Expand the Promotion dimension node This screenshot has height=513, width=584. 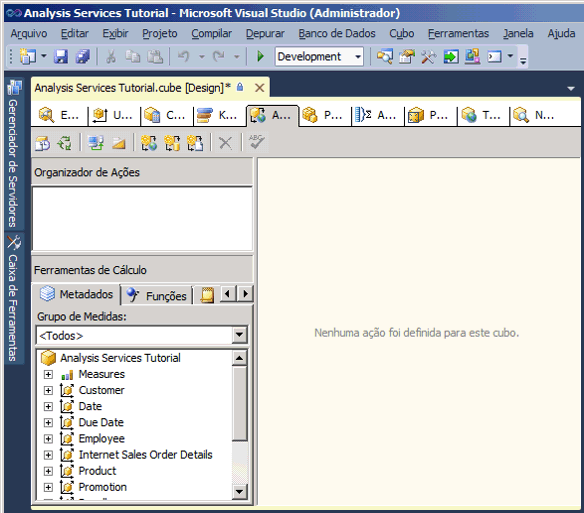48,487
